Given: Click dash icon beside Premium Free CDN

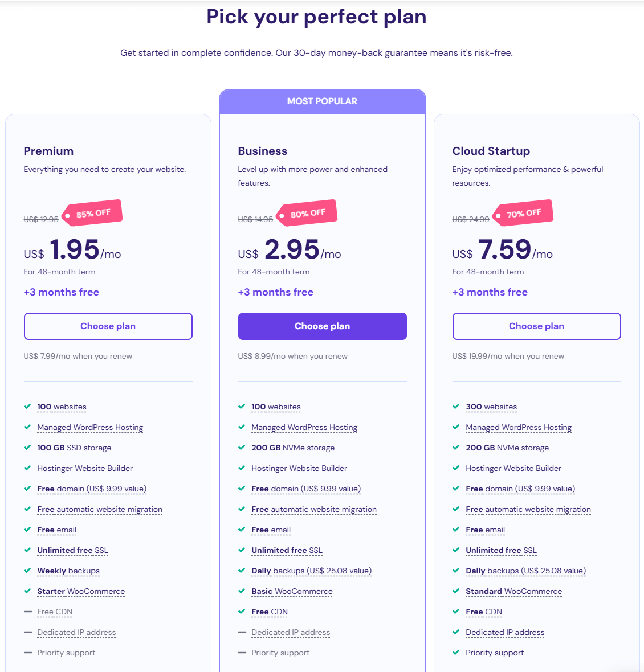Looking at the screenshot, I should tap(27, 612).
